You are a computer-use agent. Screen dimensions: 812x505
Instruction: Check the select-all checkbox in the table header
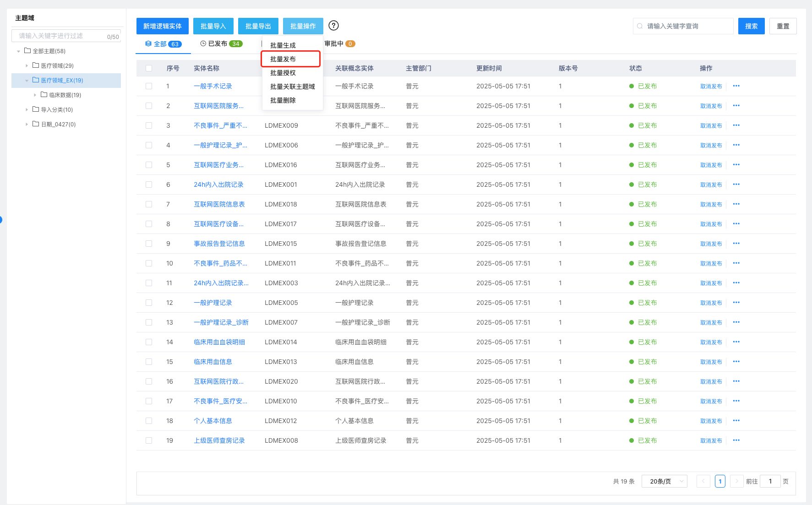[149, 68]
